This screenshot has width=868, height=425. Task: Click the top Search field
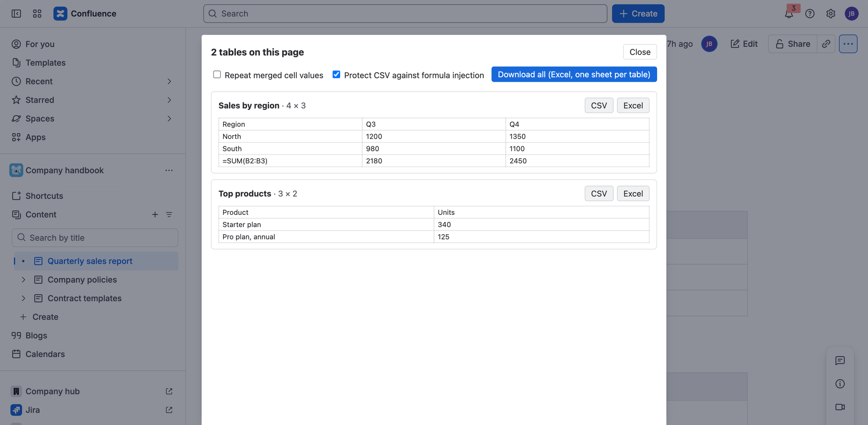405,14
